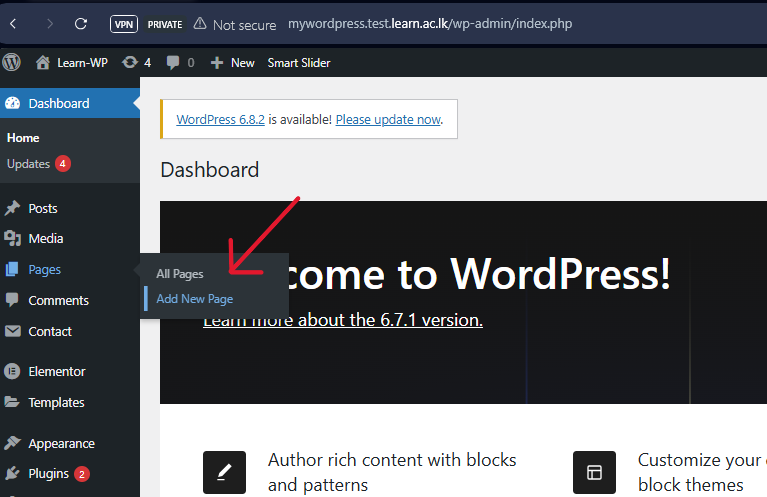Image resolution: width=767 pixels, height=497 pixels.
Task: Open the updates circular arrows icon
Action: click(130, 63)
